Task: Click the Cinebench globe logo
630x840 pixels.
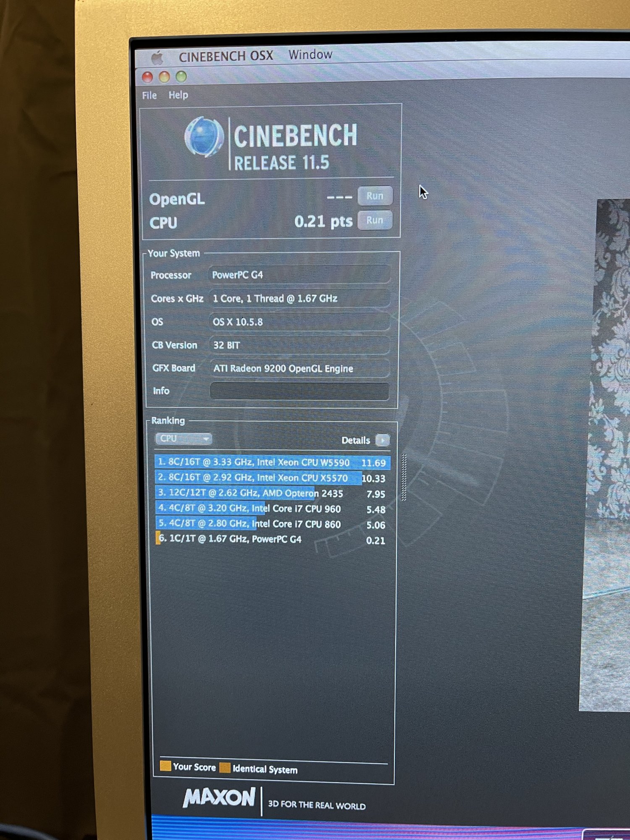Action: 204,137
